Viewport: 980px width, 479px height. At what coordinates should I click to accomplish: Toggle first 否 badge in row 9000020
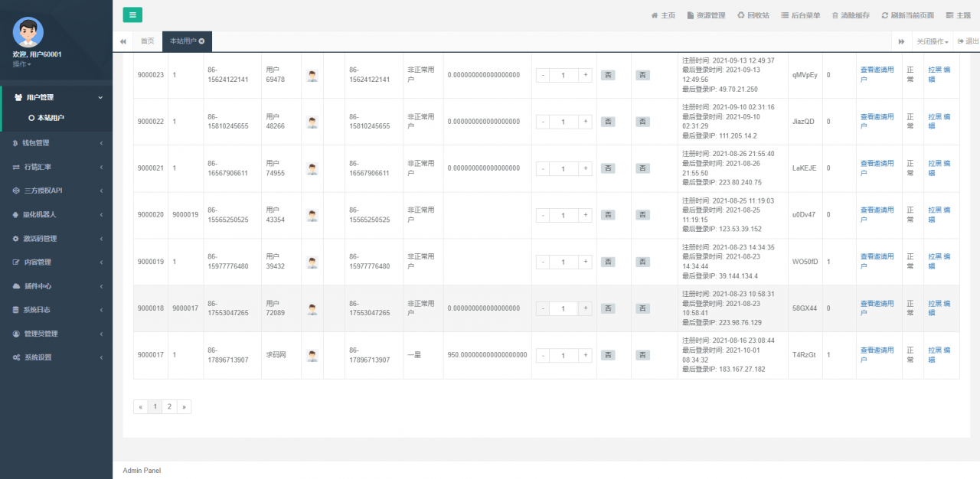point(608,215)
